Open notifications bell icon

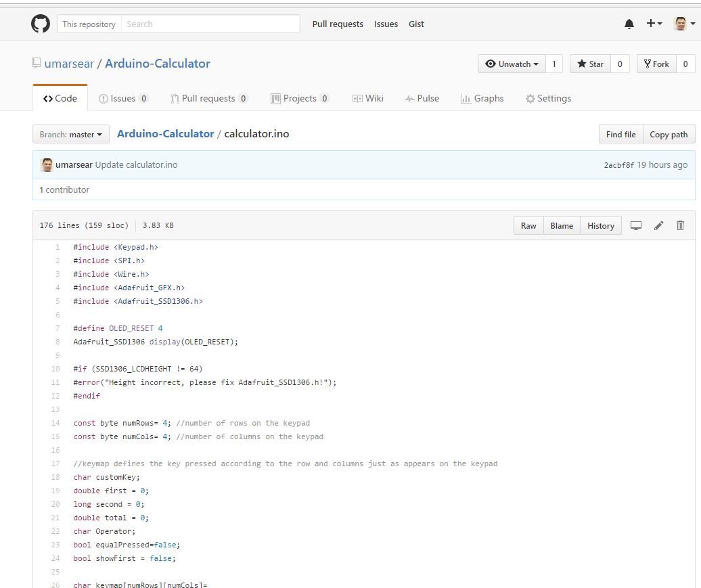pos(629,24)
